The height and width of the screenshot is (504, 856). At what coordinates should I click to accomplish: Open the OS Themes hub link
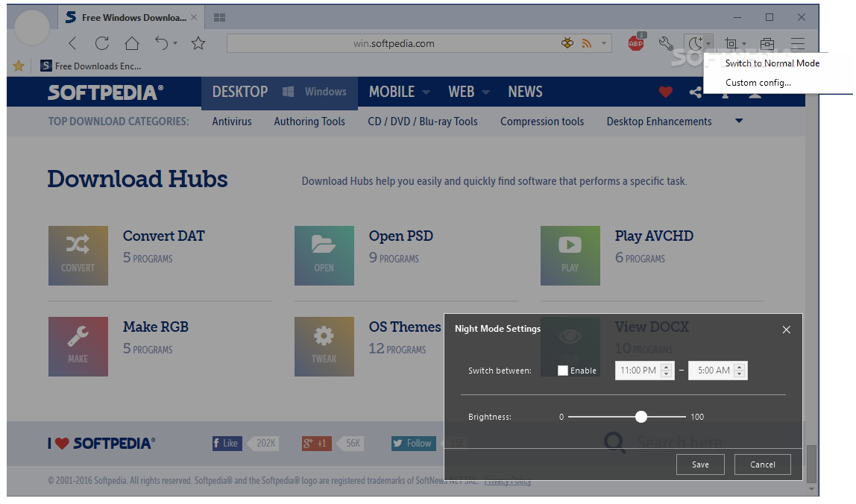405,327
